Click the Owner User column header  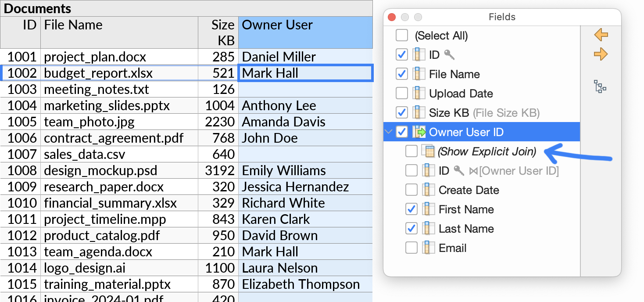(305, 32)
